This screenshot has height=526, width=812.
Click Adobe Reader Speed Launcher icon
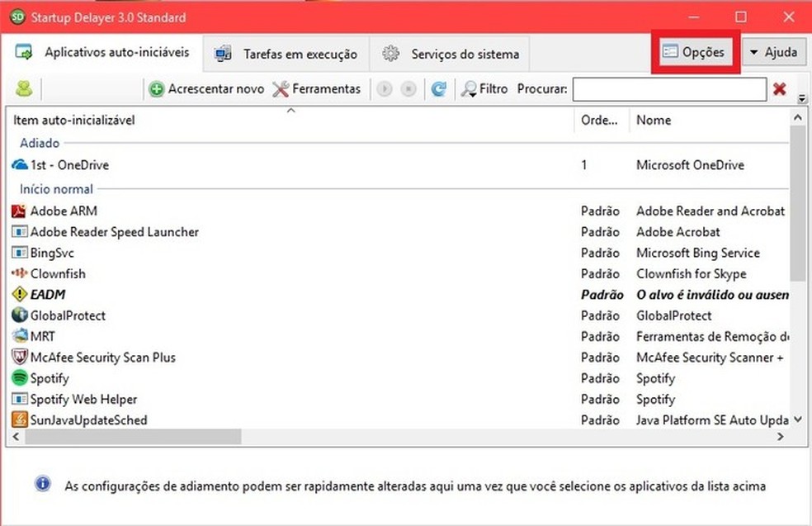(x=19, y=232)
